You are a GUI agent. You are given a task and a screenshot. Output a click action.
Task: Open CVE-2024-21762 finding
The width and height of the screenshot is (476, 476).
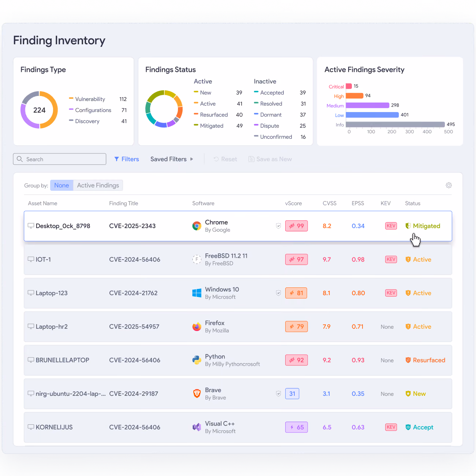click(133, 293)
